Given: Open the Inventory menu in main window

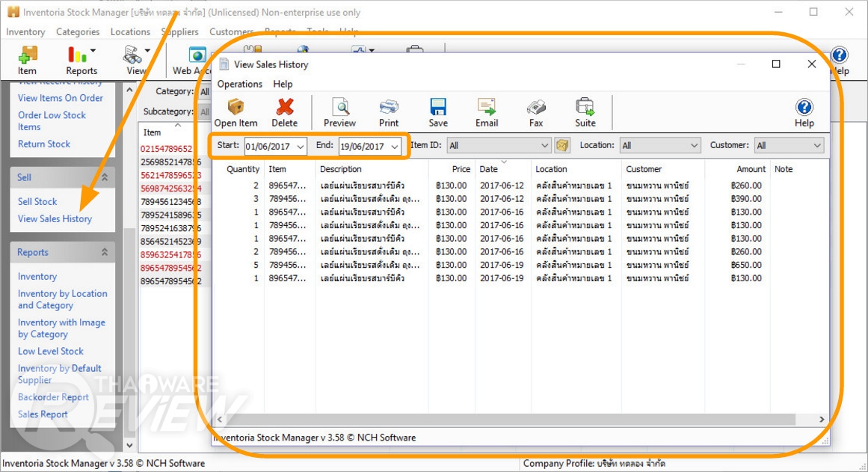Looking at the screenshot, I should click(x=25, y=32).
